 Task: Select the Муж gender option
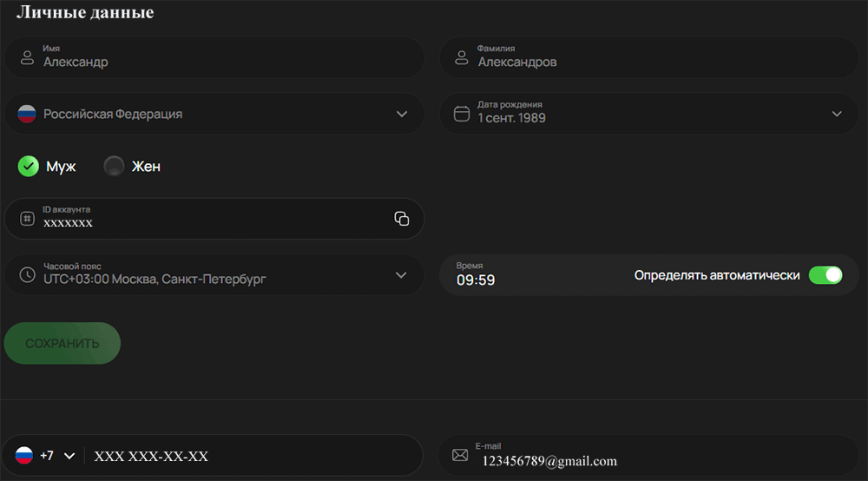coord(29,167)
